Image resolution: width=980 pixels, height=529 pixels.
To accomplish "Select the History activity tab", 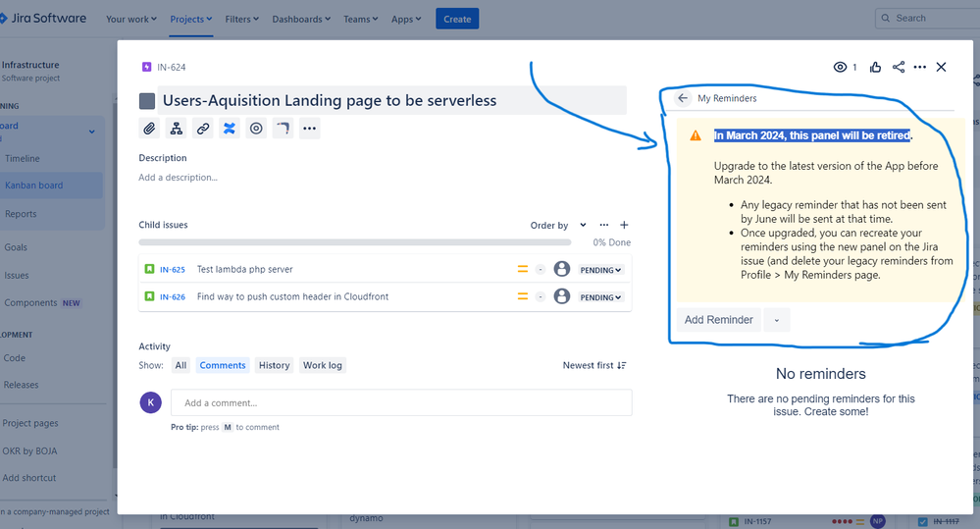I will (275, 365).
